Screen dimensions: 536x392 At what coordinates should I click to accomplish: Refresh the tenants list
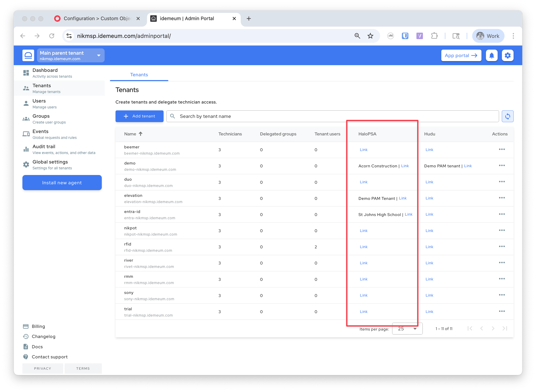(x=508, y=116)
